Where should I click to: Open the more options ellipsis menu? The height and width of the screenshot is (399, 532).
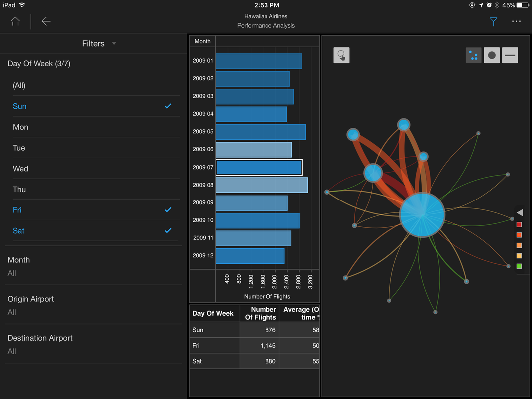click(516, 21)
